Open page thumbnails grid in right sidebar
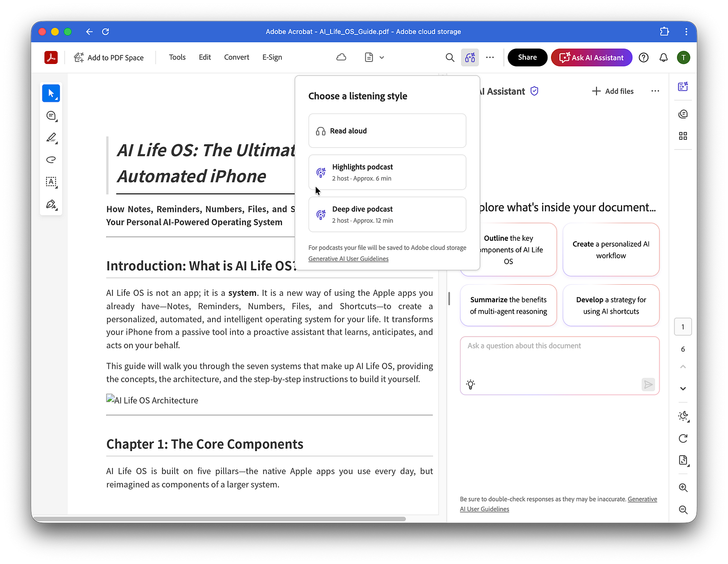Viewport: 728px width, 564px height. pos(682,136)
